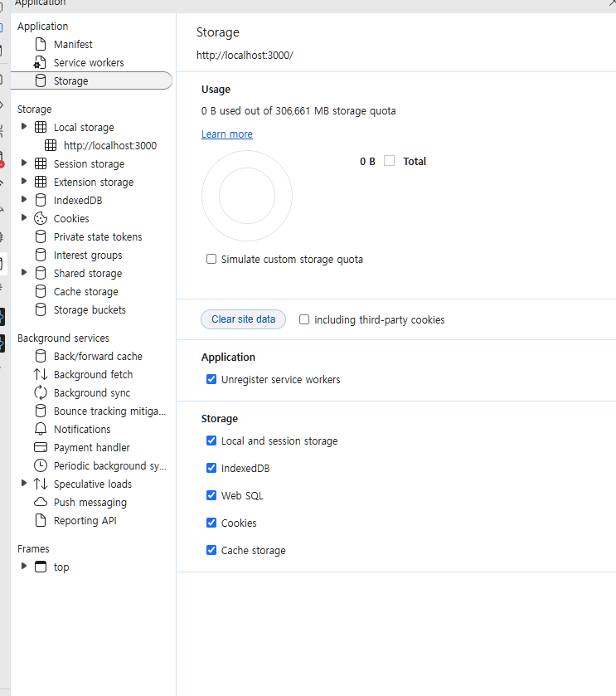616x696 pixels.
Task: Select Private state tokens entry
Action: tap(98, 237)
